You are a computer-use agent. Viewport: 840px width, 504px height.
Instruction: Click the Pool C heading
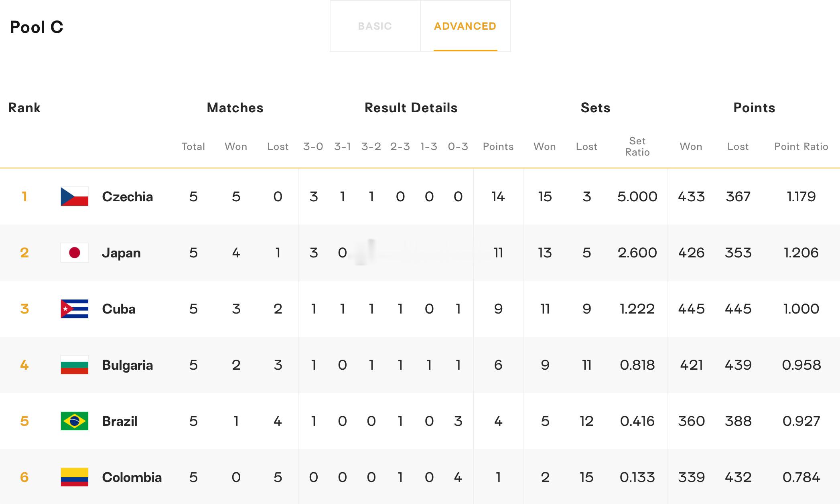pos(37,27)
